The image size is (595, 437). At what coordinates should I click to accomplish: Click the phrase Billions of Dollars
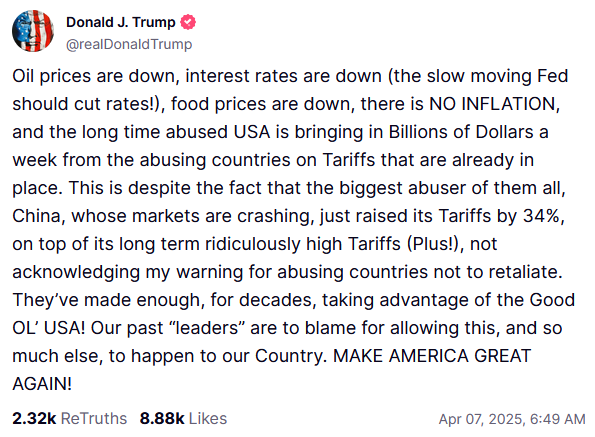[x=461, y=132]
